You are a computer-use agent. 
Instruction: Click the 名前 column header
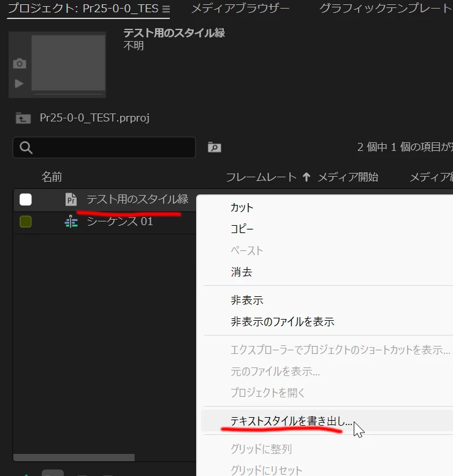[x=51, y=177]
